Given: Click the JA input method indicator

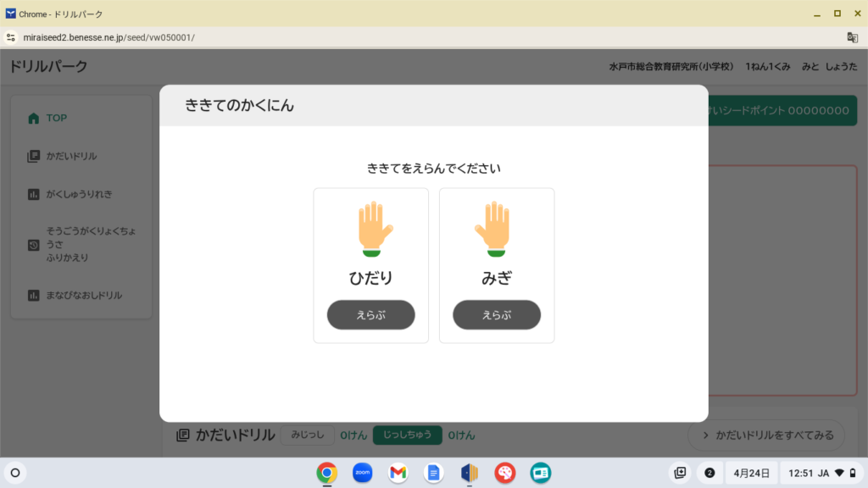Looking at the screenshot, I should coord(823,473).
